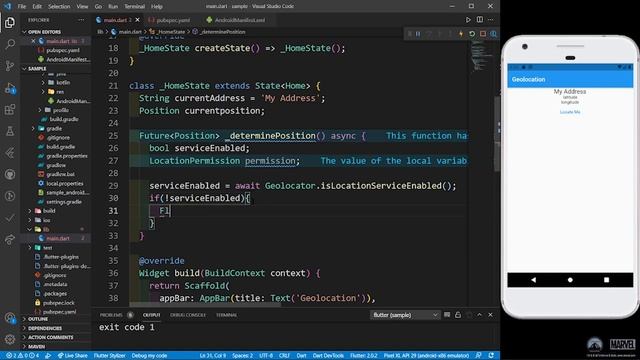Tap the emulator home navigation button
The image size is (640, 360).
(x=570, y=280)
